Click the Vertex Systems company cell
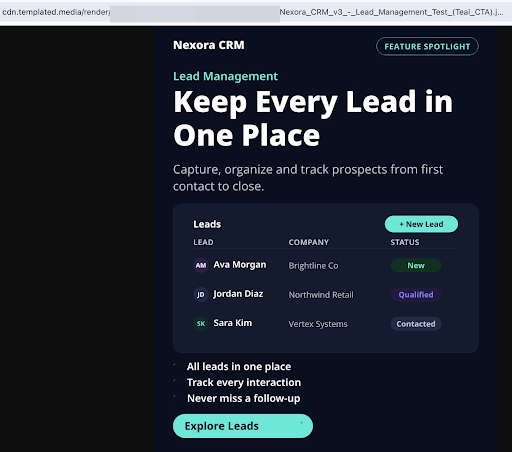Image resolution: width=512 pixels, height=452 pixels. tap(318, 324)
